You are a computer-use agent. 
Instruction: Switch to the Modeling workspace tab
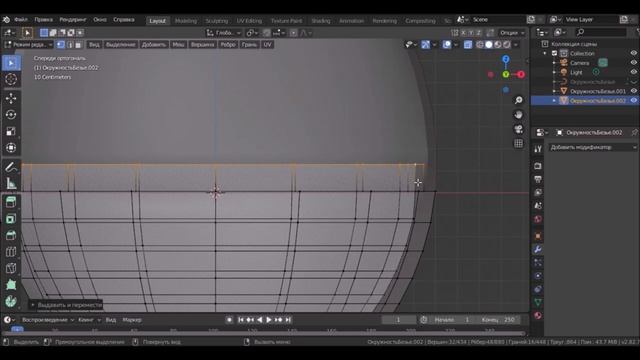[x=186, y=20]
